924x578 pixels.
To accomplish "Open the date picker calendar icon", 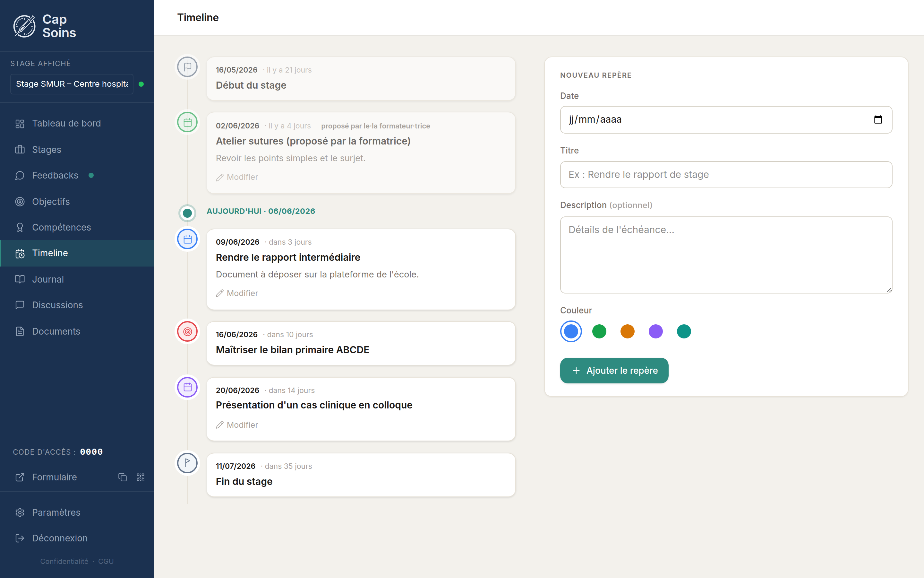I will tap(878, 120).
